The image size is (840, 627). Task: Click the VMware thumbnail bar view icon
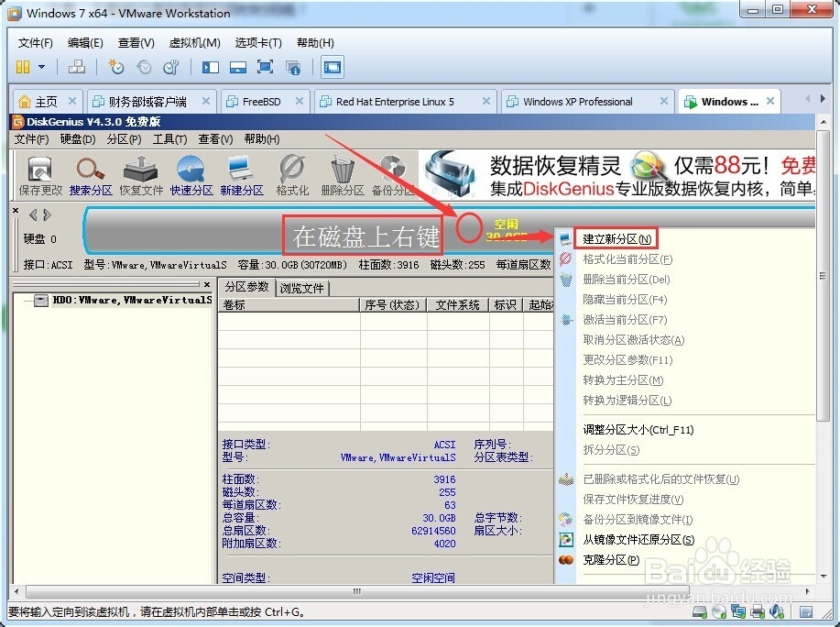pyautogui.click(x=237, y=67)
